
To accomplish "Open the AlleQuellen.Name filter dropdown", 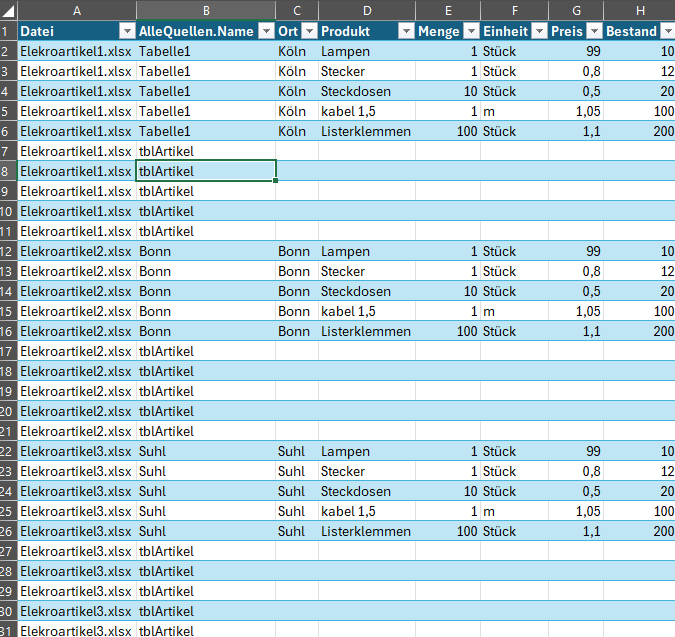I will click(x=265, y=31).
